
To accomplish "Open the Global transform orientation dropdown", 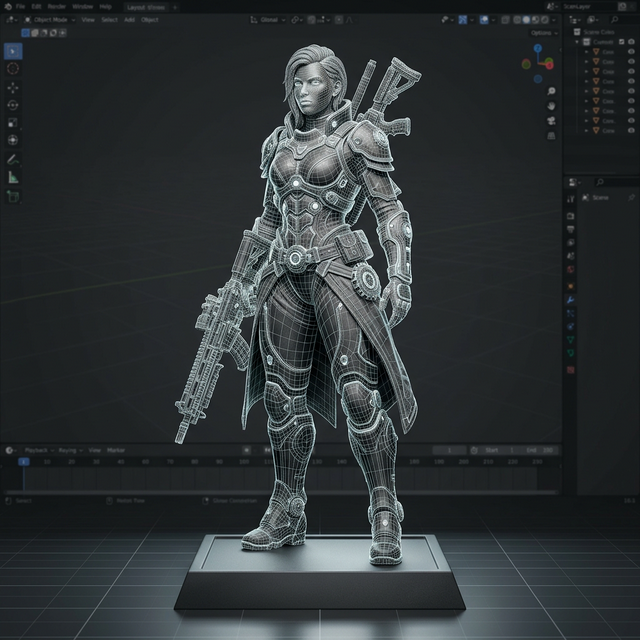I will [x=267, y=20].
